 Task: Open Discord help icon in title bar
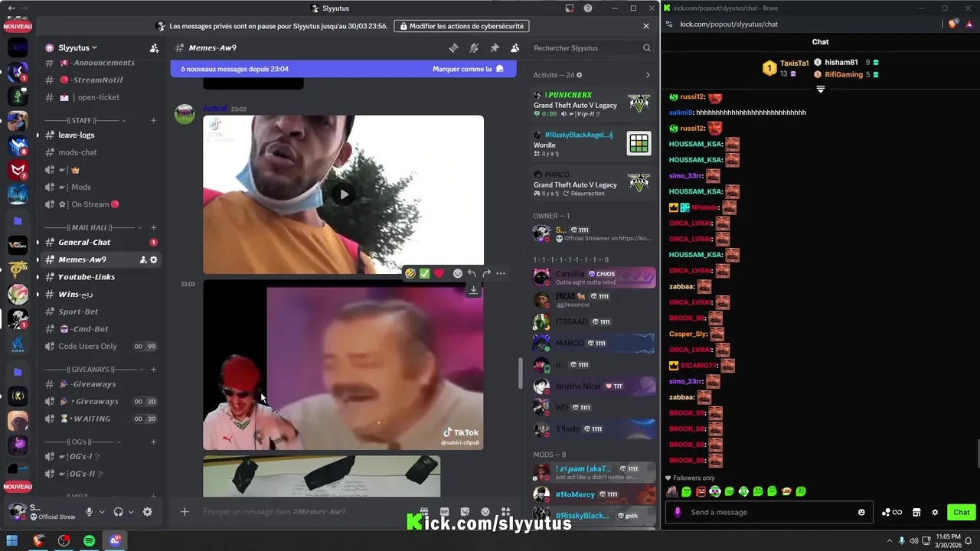[588, 8]
